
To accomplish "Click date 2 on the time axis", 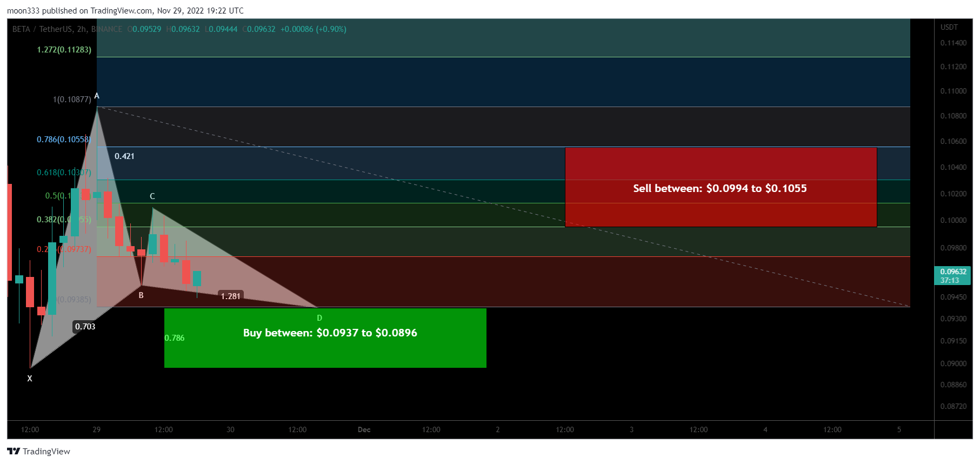I will point(498,429).
